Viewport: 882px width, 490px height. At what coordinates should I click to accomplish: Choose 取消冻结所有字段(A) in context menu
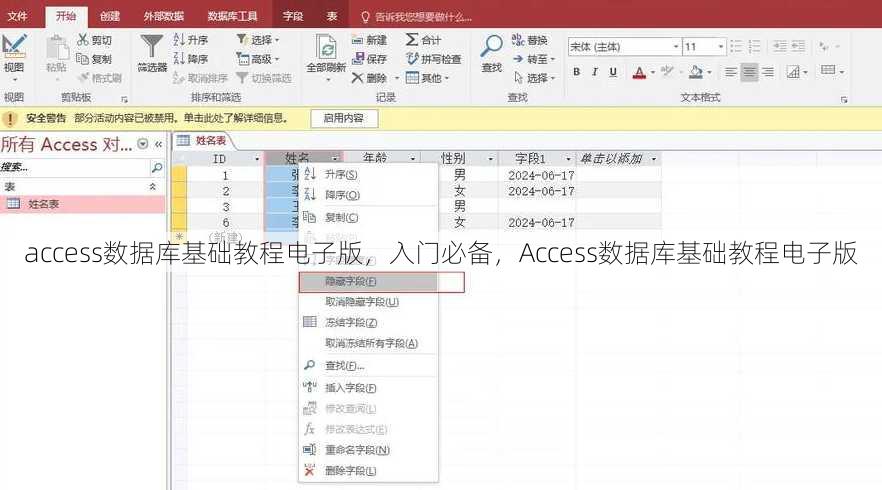[x=368, y=343]
